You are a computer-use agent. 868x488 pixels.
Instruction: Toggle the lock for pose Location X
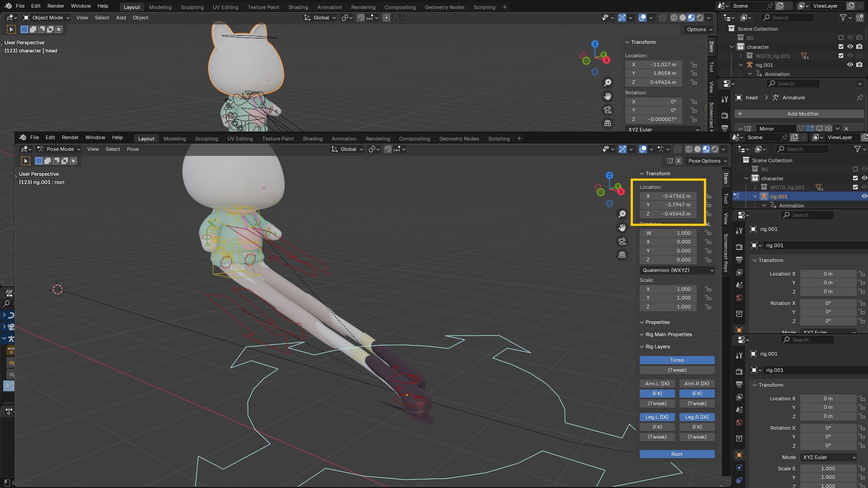708,196
